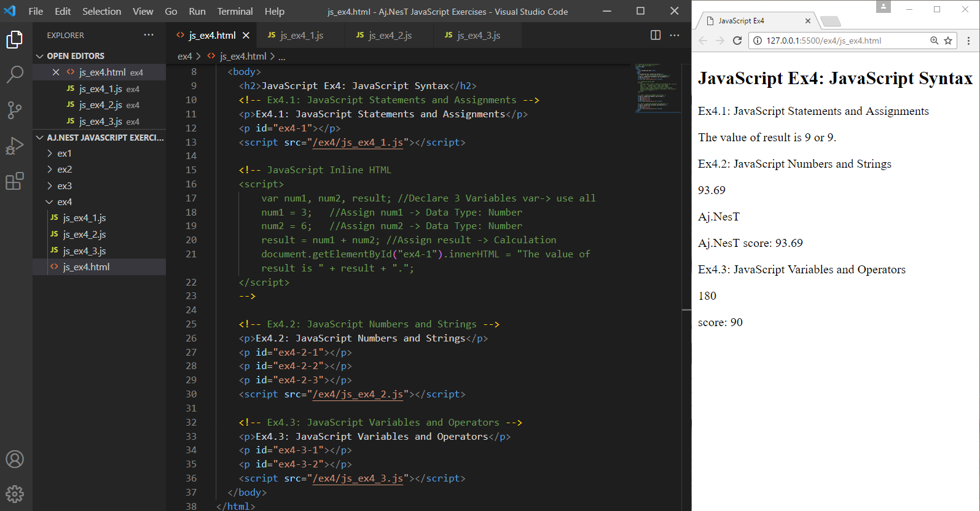Screen dimensions: 980x511
Task: Open the Run and Debug view
Action: pyautogui.click(x=15, y=146)
